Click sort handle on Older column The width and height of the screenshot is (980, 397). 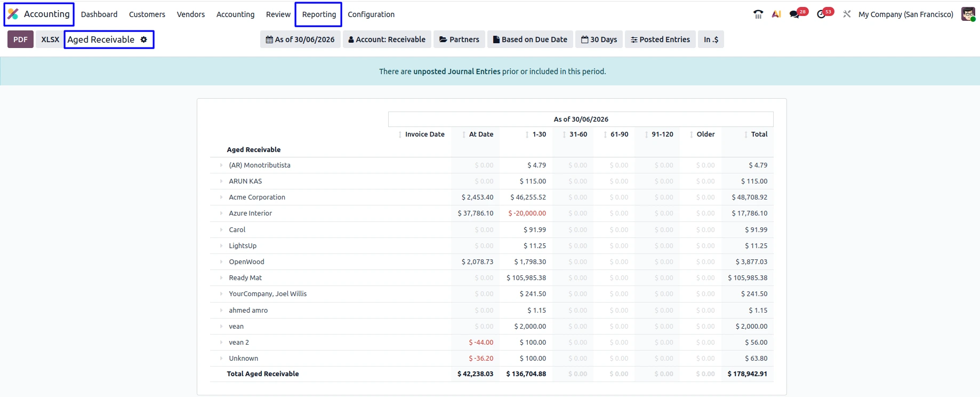point(692,134)
